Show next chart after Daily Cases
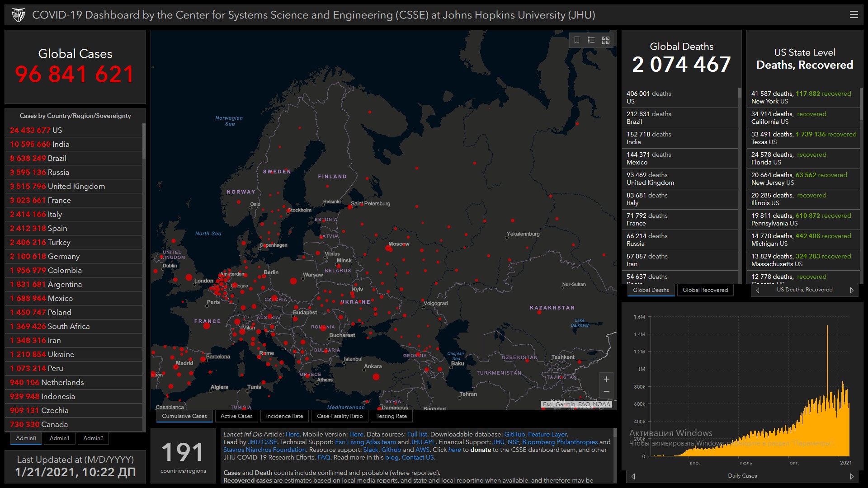The height and width of the screenshot is (488, 868). (852, 476)
